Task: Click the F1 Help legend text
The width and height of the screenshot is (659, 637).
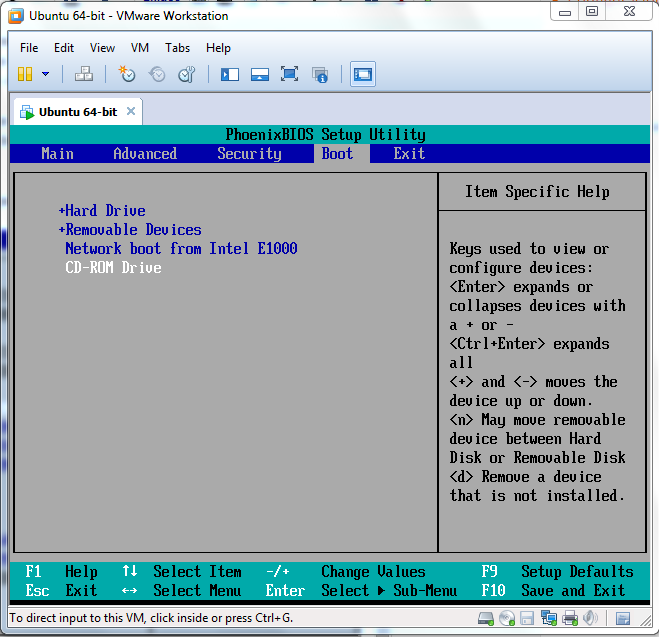Action: [61, 571]
